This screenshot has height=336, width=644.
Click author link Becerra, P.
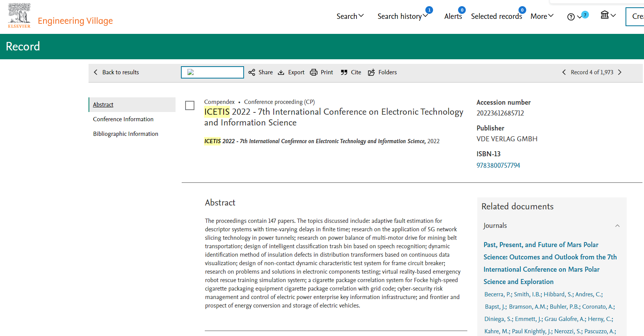(x=498, y=294)
